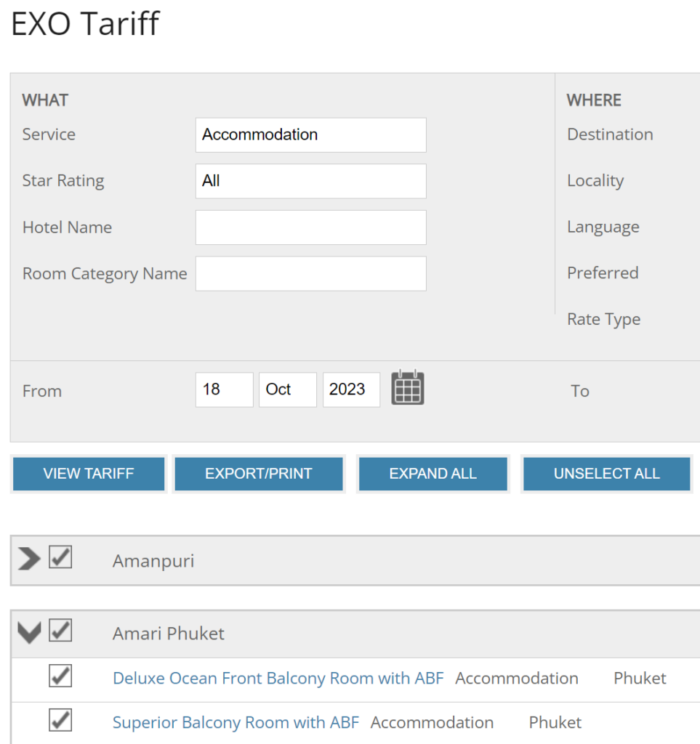The image size is (700, 744).
Task: Select the From month field showing Oct
Action: tap(287, 389)
